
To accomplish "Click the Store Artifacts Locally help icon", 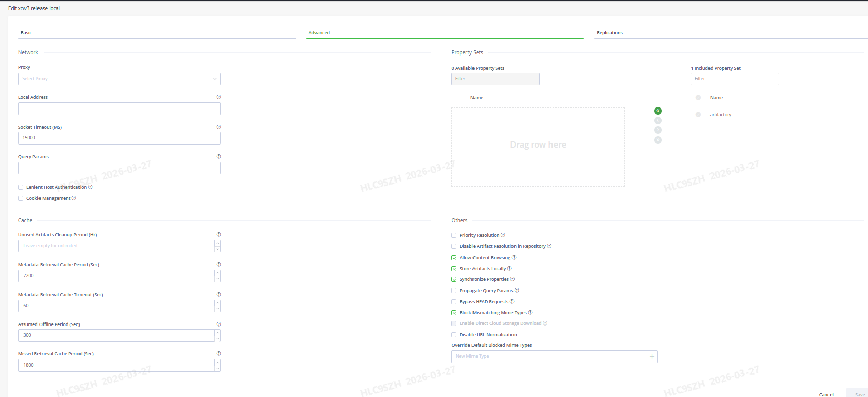I will tap(509, 269).
